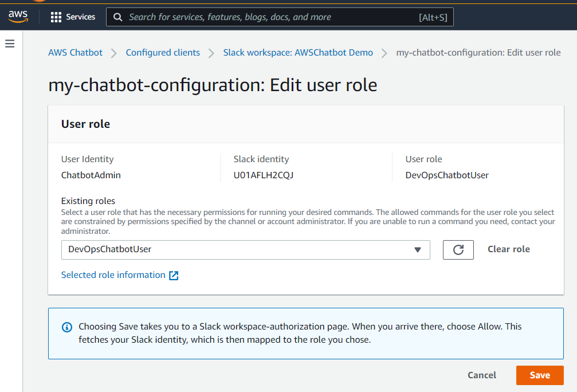Click the info icon in the Save notice banner
The image size is (577, 392).
[66, 327]
